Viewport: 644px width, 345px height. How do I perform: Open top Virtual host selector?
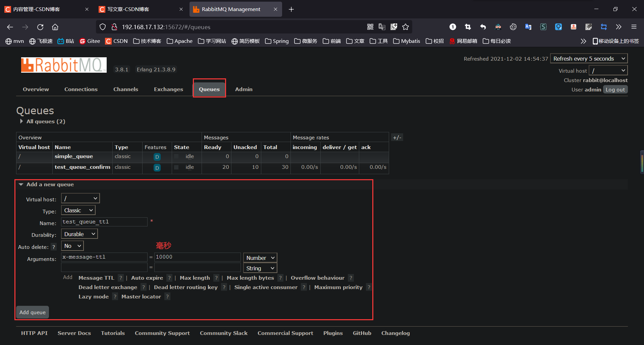[x=608, y=71]
